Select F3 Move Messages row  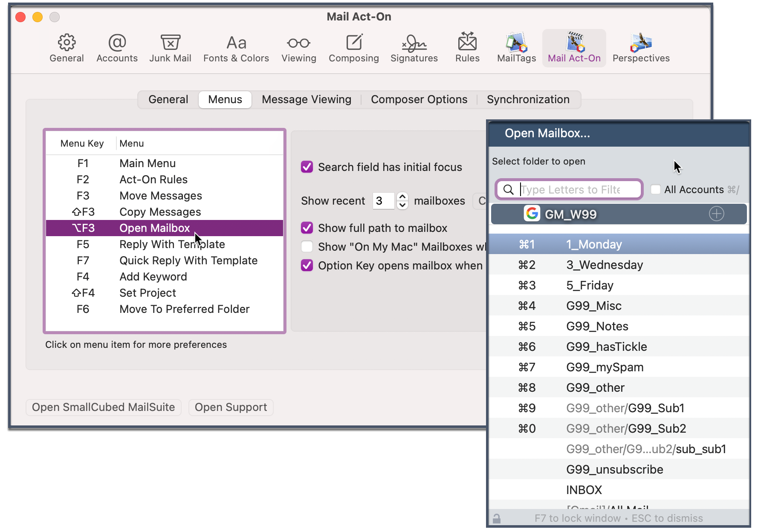tap(165, 196)
